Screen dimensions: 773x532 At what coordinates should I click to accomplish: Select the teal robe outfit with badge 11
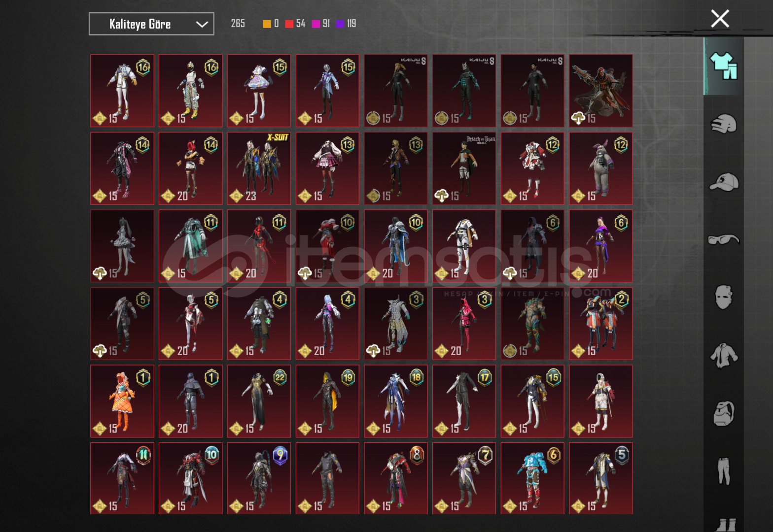point(191,246)
